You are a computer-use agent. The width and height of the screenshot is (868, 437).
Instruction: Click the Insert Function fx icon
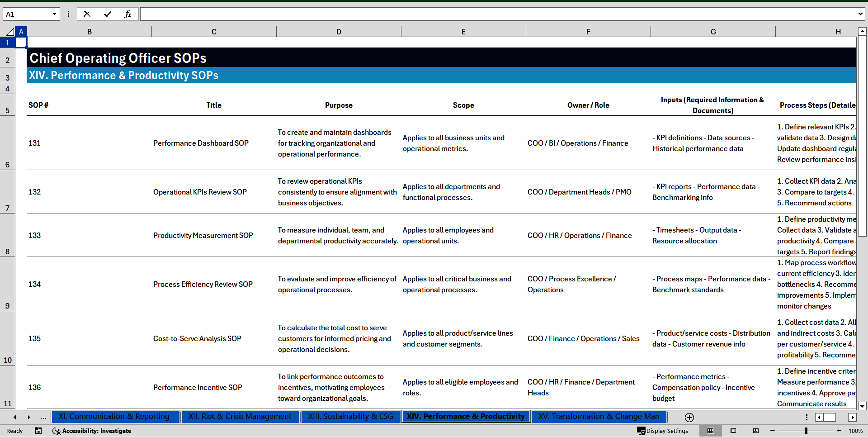pos(127,14)
